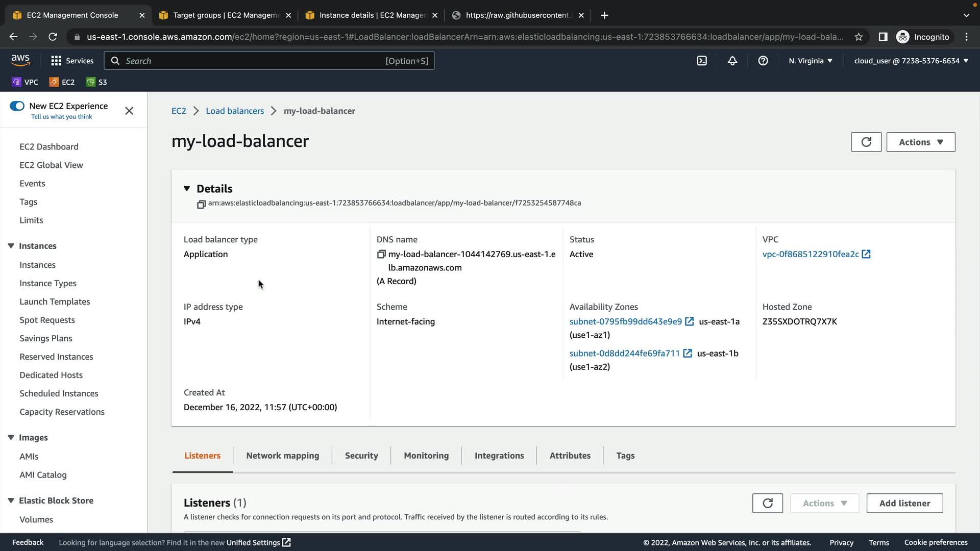Switch to the Security tab
980x551 pixels.
tap(361, 456)
